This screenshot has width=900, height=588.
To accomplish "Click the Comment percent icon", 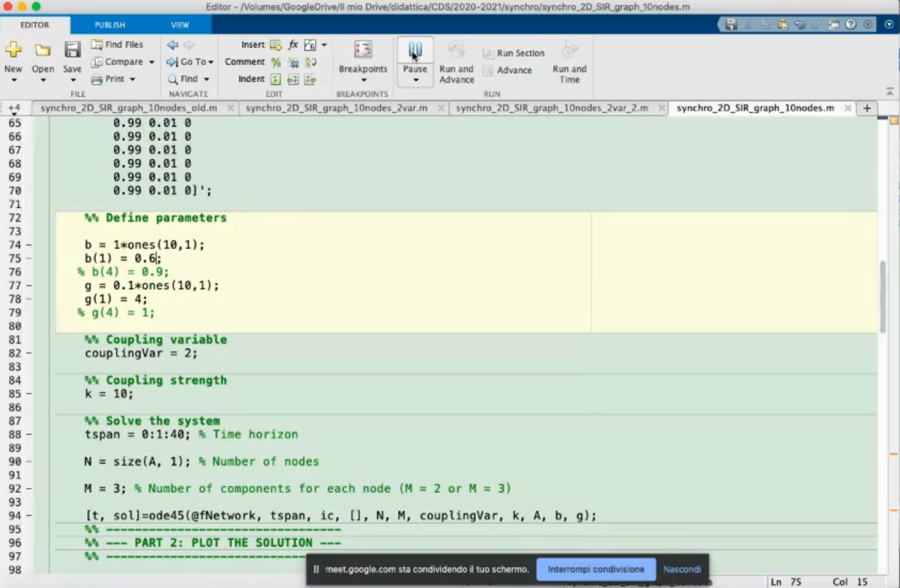I will [276, 62].
